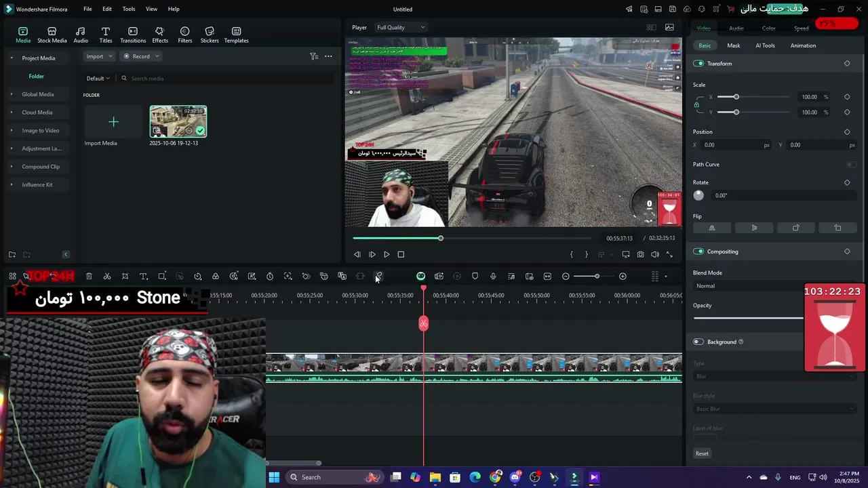Zoom out the timeline with minus icon
The image size is (868, 488).
coord(566,277)
